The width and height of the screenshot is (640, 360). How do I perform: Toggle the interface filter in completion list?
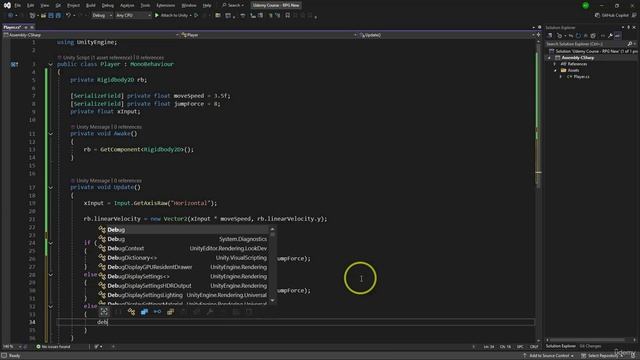tap(157, 312)
